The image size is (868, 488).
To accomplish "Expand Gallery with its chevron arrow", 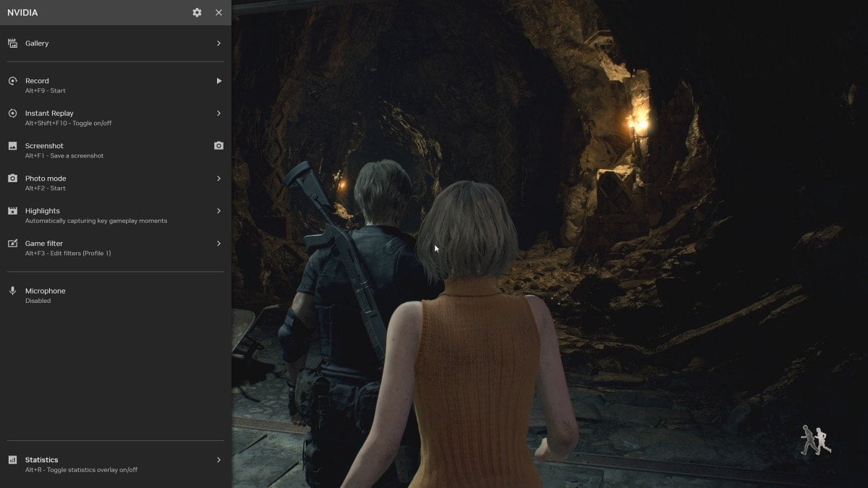I will click(218, 43).
